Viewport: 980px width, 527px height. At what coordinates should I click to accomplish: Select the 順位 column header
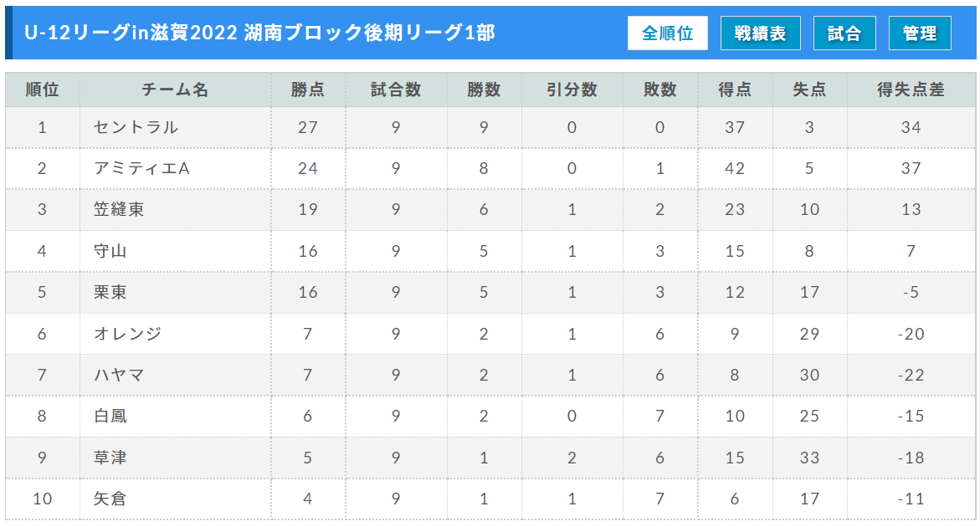click(43, 90)
